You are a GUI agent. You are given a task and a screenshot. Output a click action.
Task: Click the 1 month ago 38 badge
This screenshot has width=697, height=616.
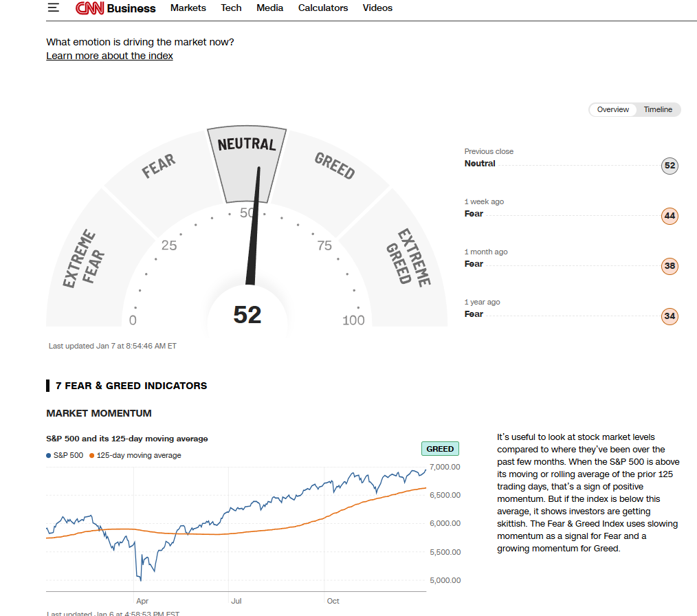click(x=669, y=266)
